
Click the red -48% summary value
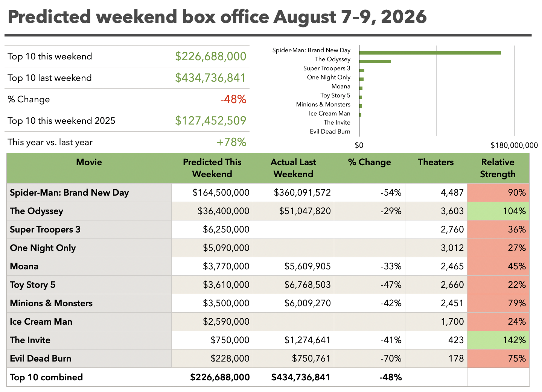click(x=233, y=99)
